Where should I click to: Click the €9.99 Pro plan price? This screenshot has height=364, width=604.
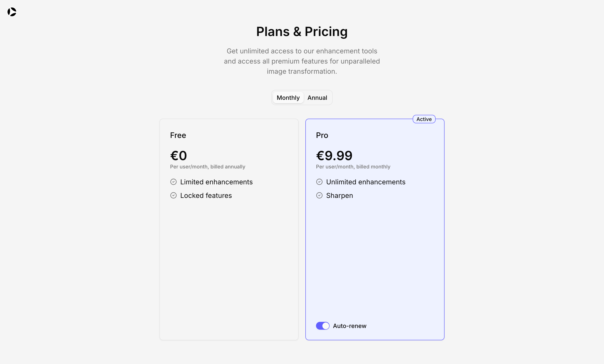pyautogui.click(x=334, y=156)
